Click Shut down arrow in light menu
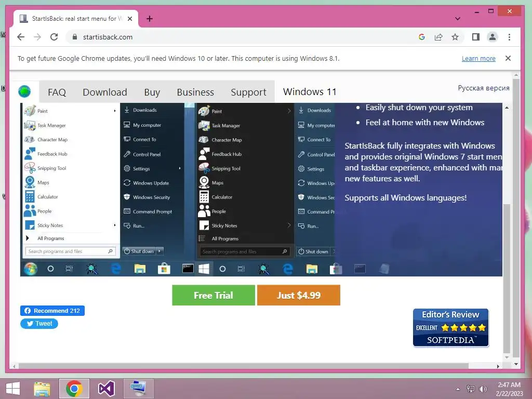Viewport: 532px width, 399px height. pyautogui.click(x=159, y=251)
